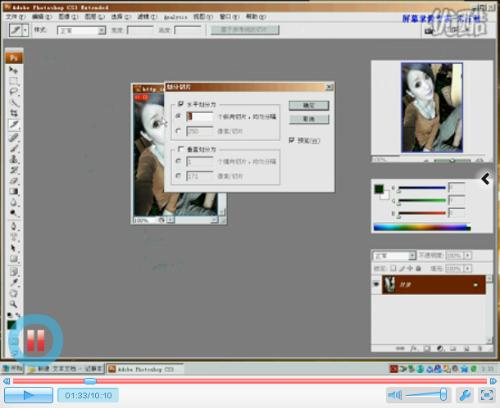The image size is (500, 408).
Task: Switch to Notepad taskbar item
Action: tap(65, 369)
